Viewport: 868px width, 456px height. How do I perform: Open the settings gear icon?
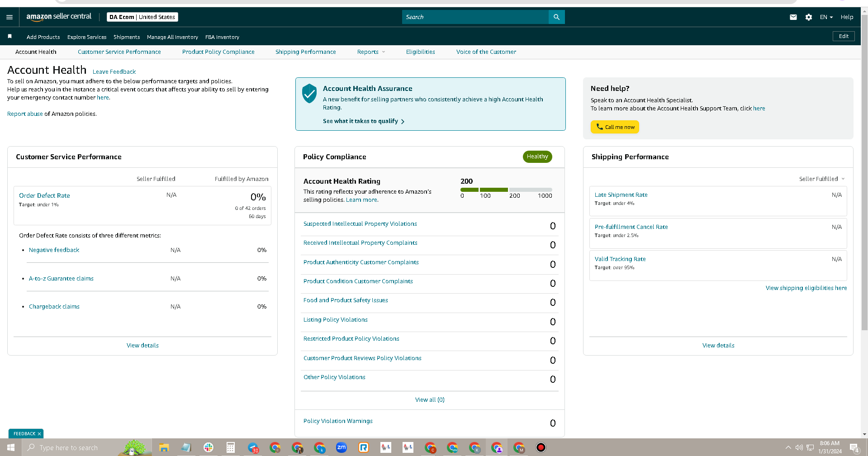click(x=808, y=17)
